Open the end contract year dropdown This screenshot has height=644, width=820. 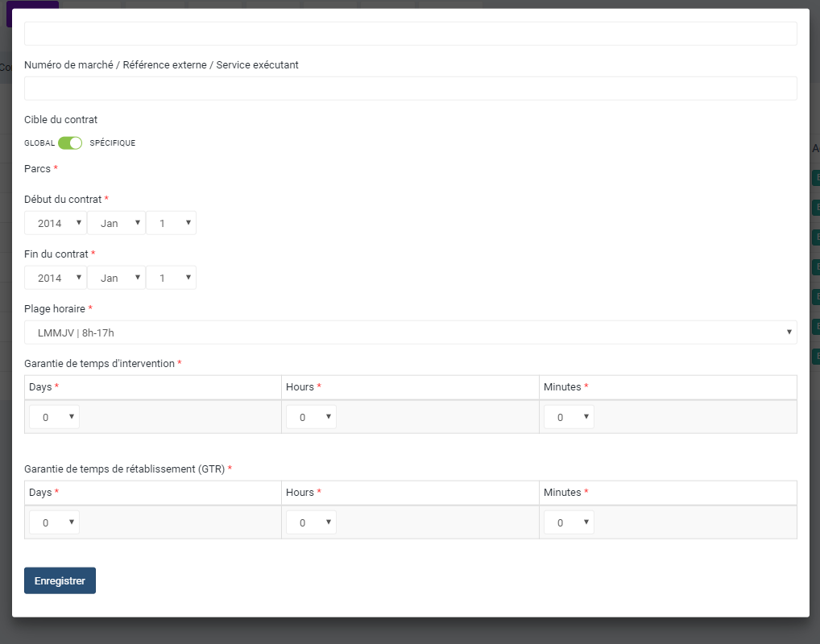56,278
